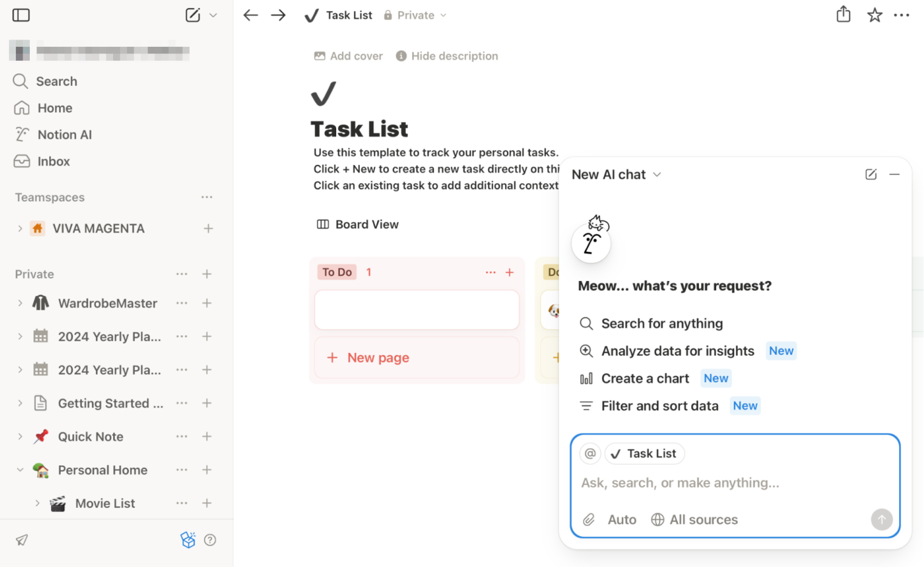Select Filter and sort data
This screenshot has height=567, width=924.
point(669,406)
